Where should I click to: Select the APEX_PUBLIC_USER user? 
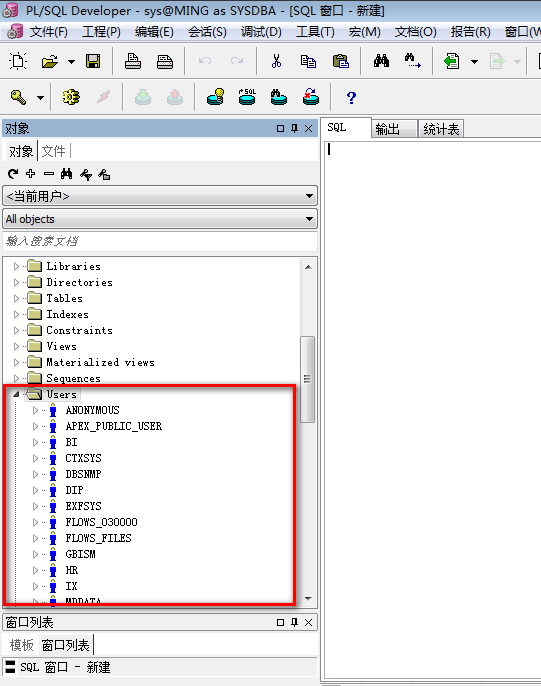point(114,426)
